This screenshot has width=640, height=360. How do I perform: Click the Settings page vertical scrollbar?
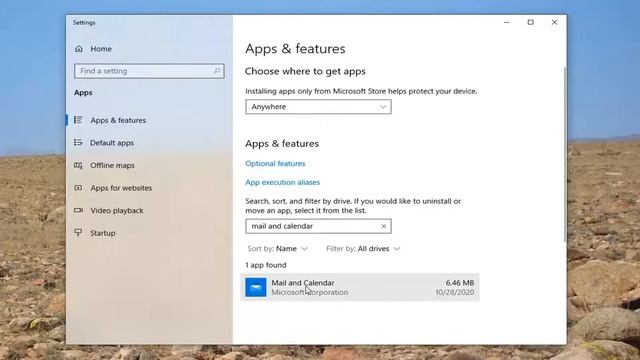[564, 155]
